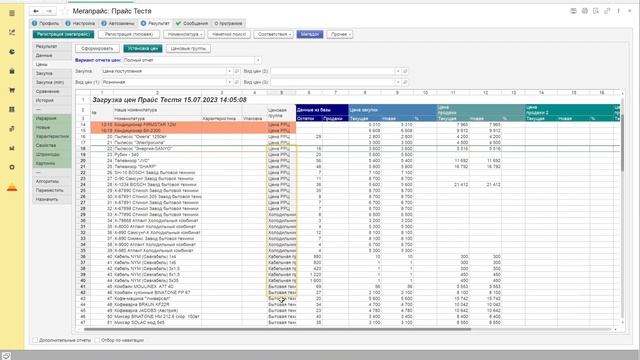Click the Ценовые группы button
640x360 pixels.
pos(188,49)
